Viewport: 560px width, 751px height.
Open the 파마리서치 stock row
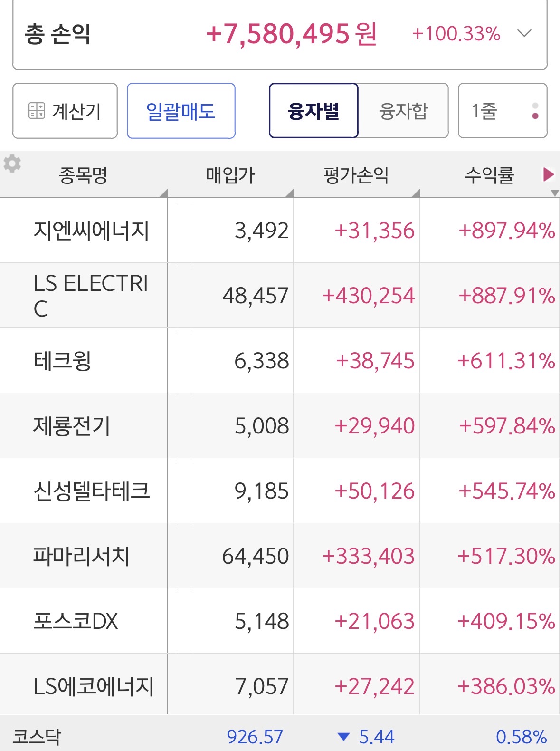click(x=82, y=556)
